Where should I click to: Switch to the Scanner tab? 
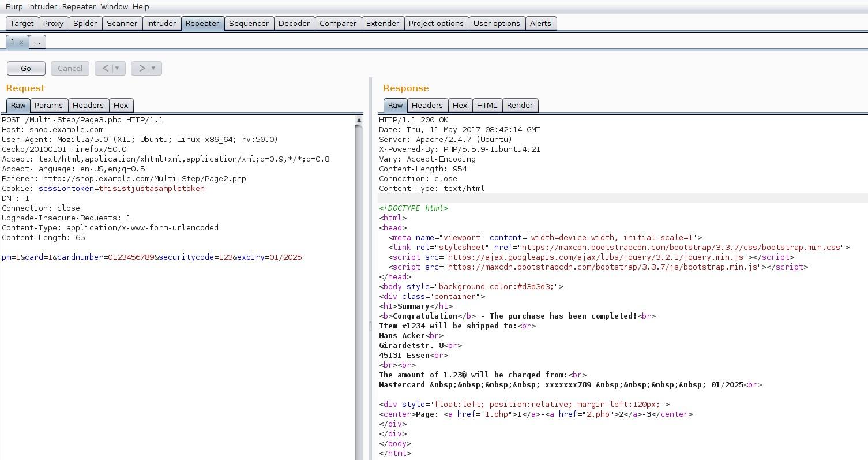(122, 24)
